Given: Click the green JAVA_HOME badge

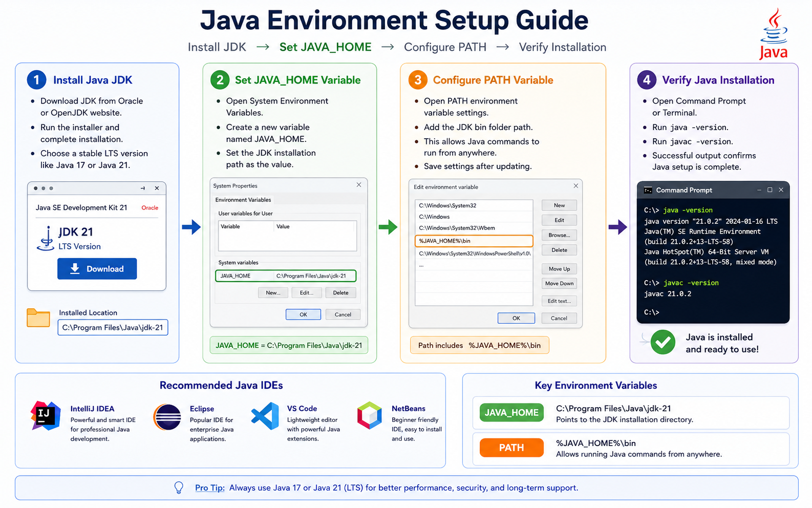Looking at the screenshot, I should (511, 413).
